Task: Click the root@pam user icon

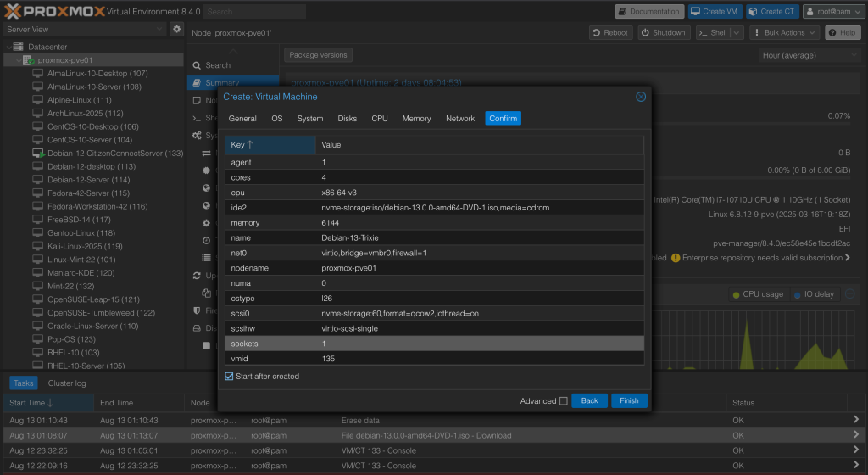Action: pos(810,12)
